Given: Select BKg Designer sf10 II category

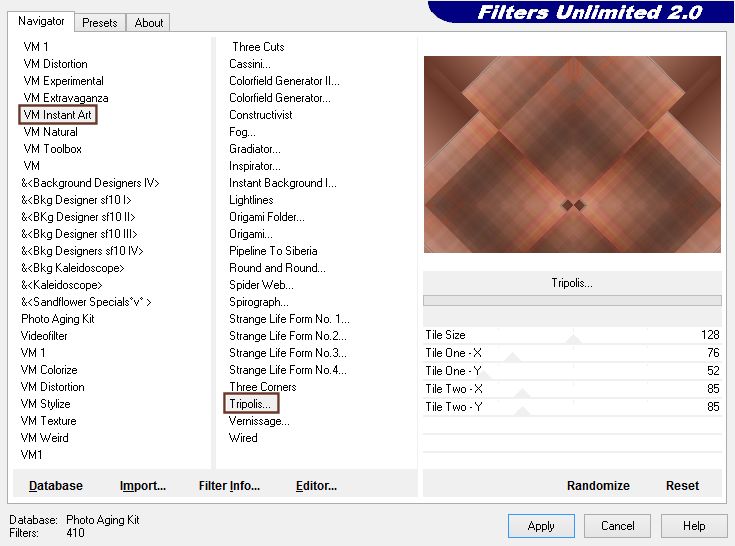Looking at the screenshot, I should (x=78, y=217).
